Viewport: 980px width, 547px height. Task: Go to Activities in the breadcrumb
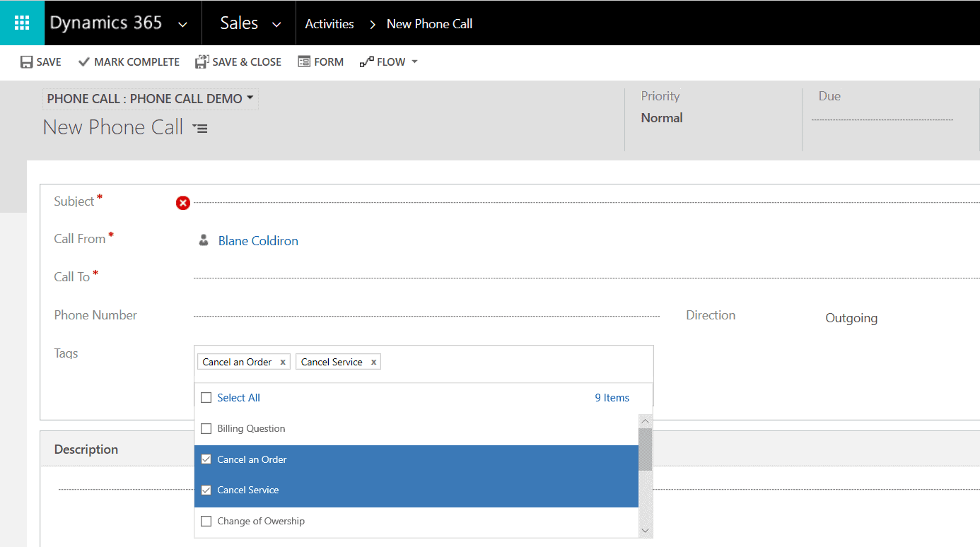pyautogui.click(x=329, y=23)
